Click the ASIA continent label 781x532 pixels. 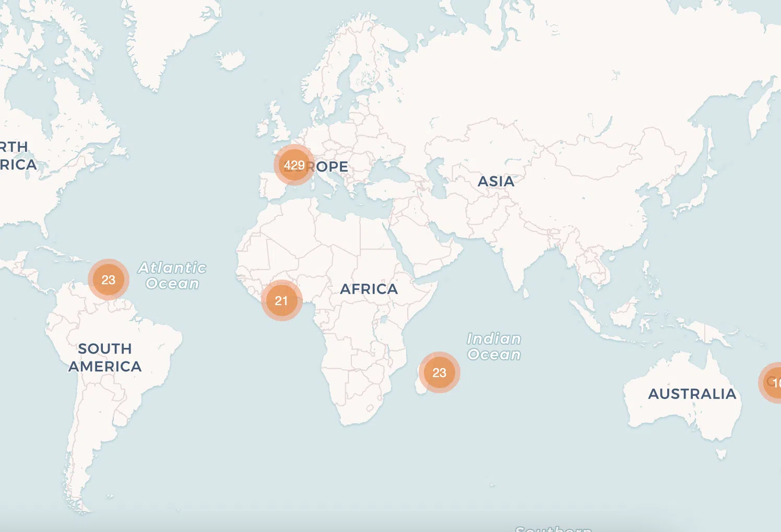click(496, 182)
